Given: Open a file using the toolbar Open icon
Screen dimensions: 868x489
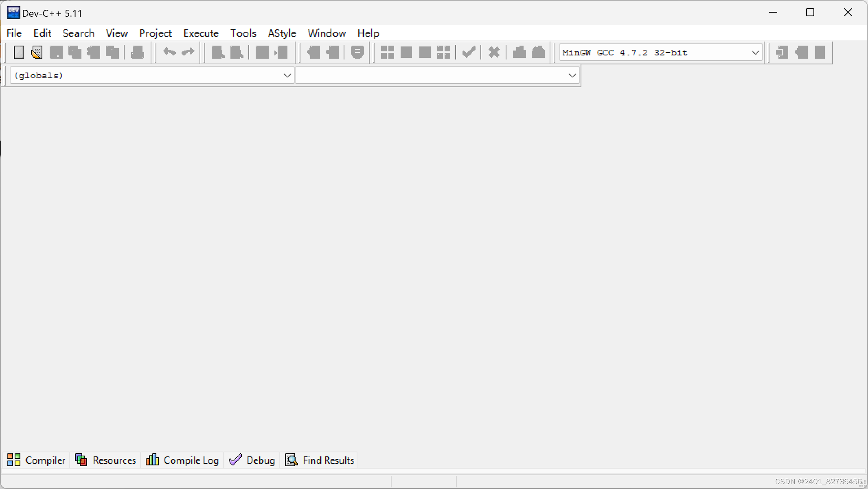Looking at the screenshot, I should [x=37, y=52].
